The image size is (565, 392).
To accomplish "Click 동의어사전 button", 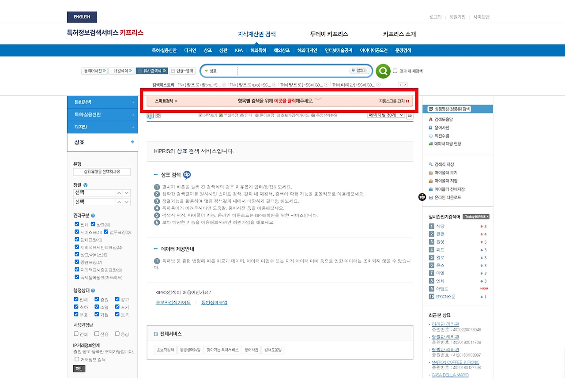I will 94,71.
